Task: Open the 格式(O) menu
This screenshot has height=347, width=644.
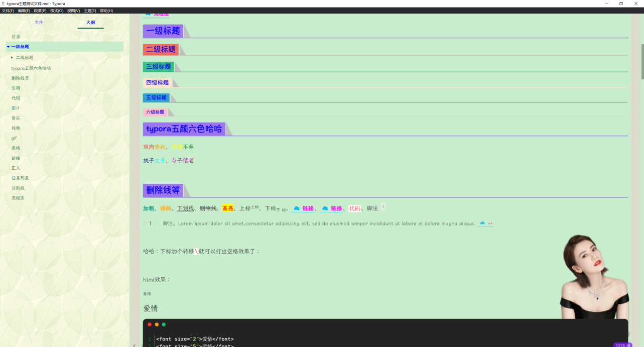Action: (57, 11)
